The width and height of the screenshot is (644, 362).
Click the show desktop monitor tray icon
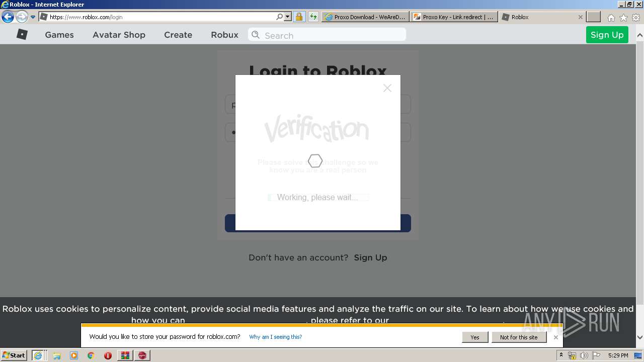coord(638,355)
